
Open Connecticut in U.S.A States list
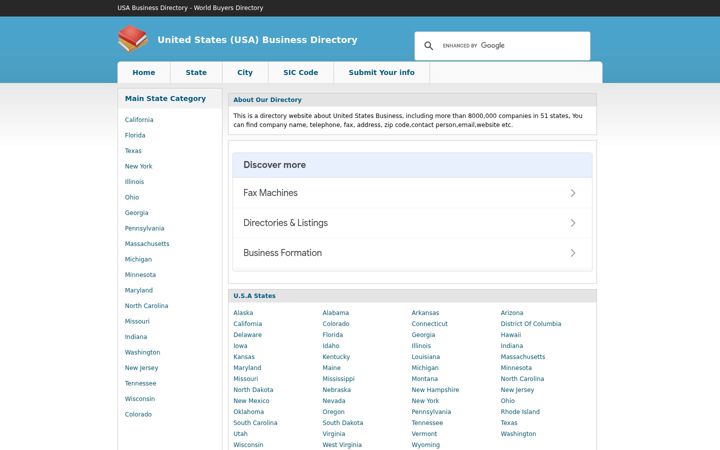[429, 324]
